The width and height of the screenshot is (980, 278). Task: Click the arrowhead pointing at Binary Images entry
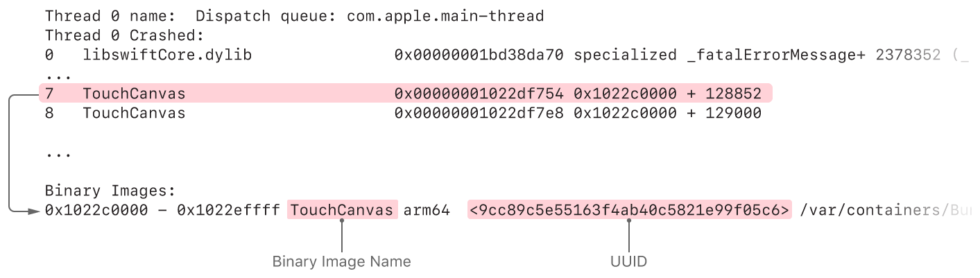pyautogui.click(x=34, y=210)
